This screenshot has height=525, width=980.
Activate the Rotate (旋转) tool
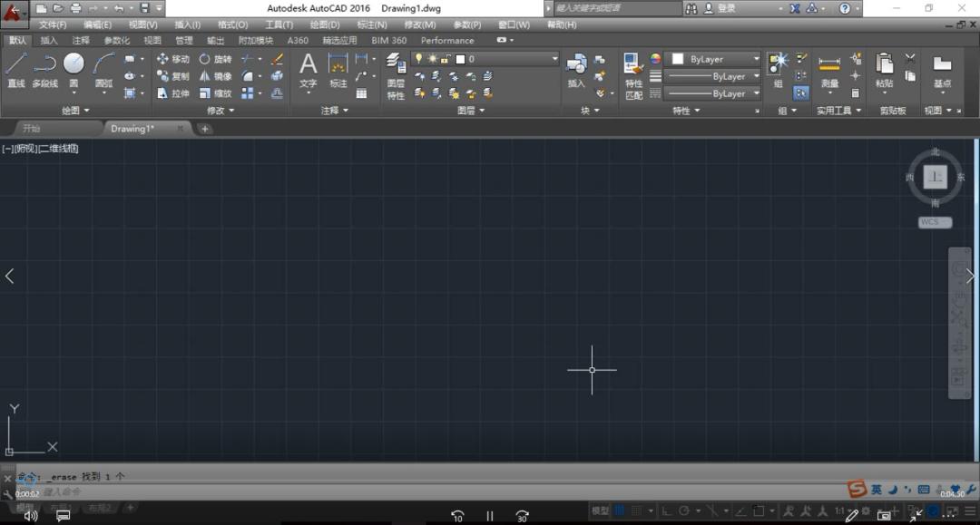[x=215, y=59]
